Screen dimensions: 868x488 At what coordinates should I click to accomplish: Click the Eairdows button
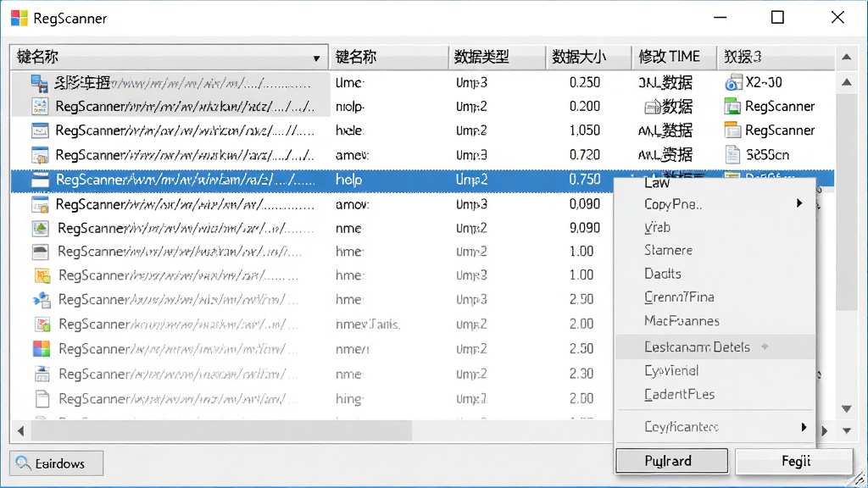click(x=57, y=463)
